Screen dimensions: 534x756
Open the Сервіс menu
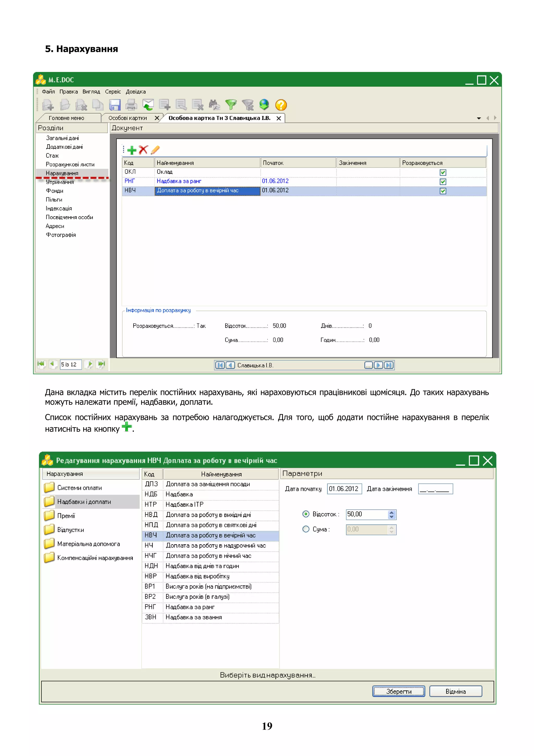point(113,92)
